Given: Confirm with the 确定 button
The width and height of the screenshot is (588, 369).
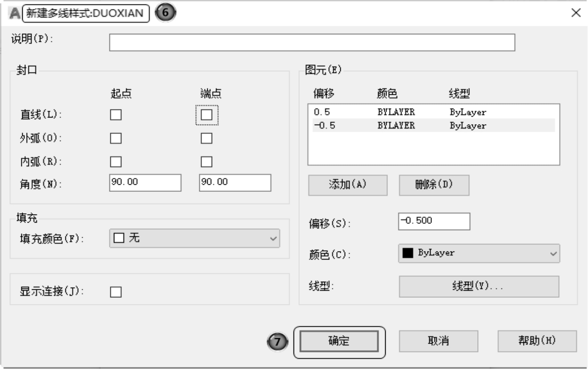Looking at the screenshot, I should [339, 341].
